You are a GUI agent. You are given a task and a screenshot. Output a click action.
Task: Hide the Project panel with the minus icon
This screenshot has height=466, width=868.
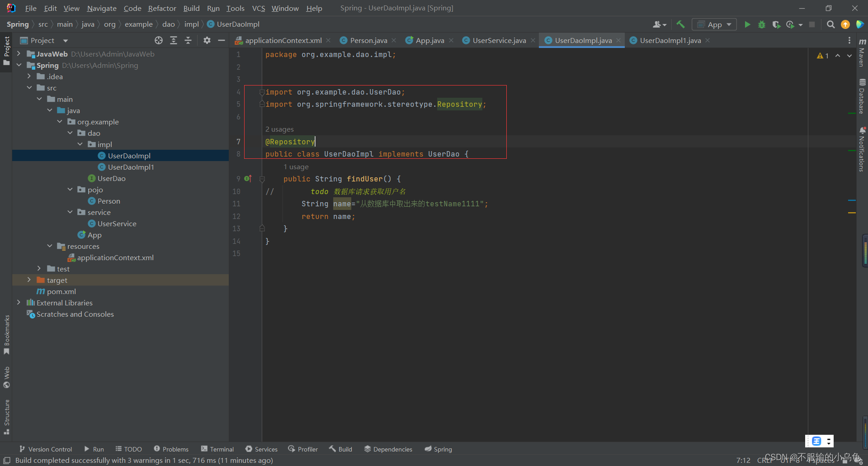[x=222, y=40]
